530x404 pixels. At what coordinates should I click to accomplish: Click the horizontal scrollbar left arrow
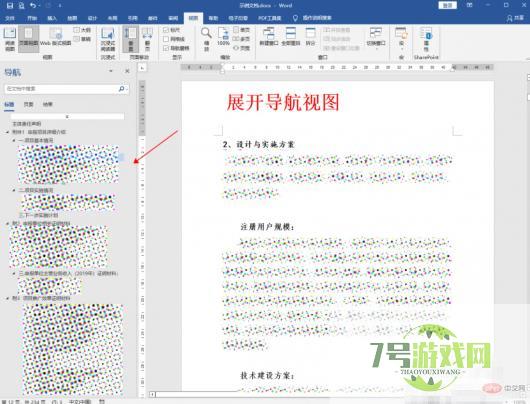pyautogui.click(x=152, y=394)
